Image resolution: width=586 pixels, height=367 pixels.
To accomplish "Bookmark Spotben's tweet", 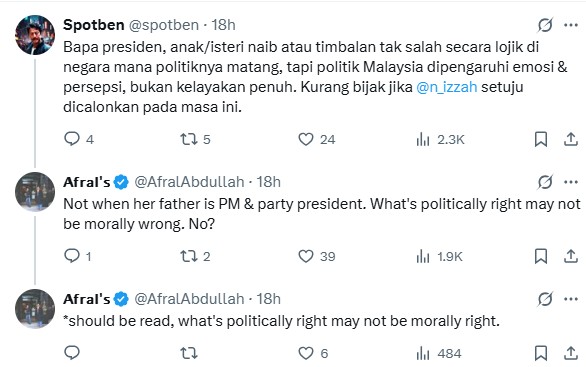I will click(x=541, y=139).
